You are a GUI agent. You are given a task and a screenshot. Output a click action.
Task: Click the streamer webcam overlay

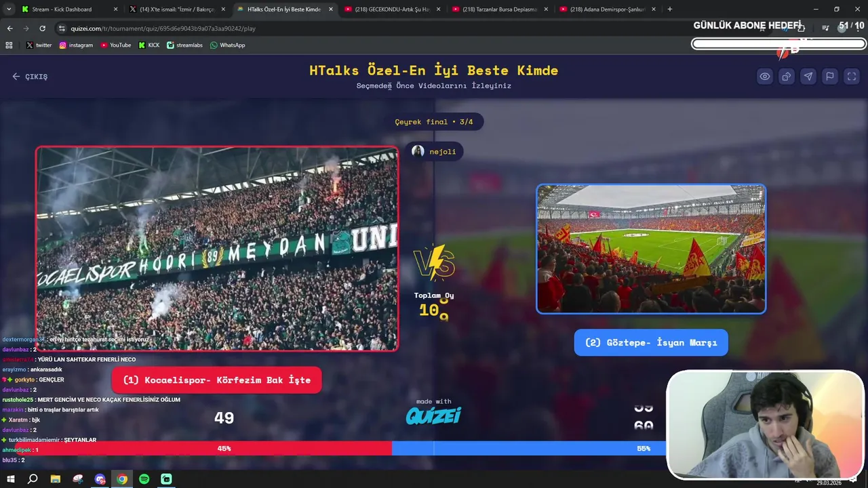(765, 425)
